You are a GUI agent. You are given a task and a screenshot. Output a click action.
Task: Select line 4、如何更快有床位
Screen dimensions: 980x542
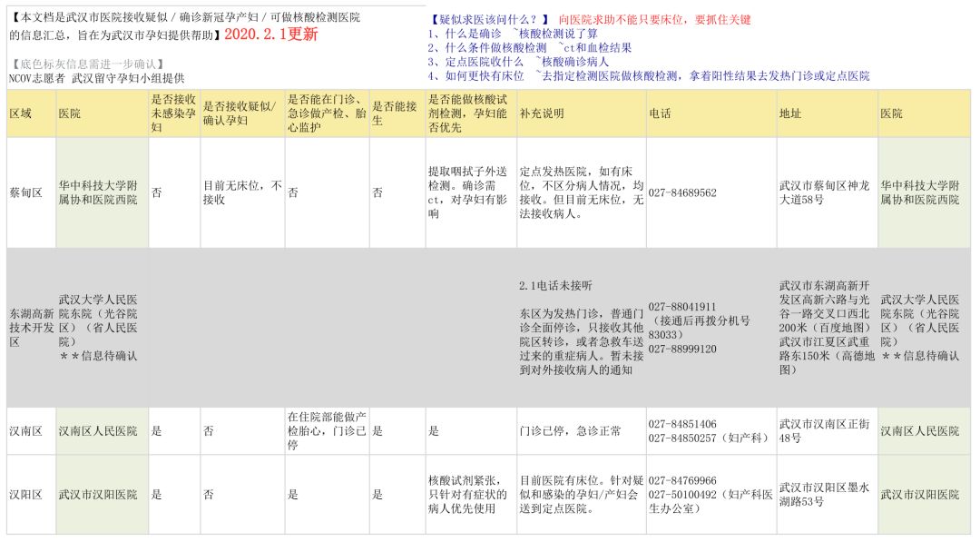[x=649, y=75]
